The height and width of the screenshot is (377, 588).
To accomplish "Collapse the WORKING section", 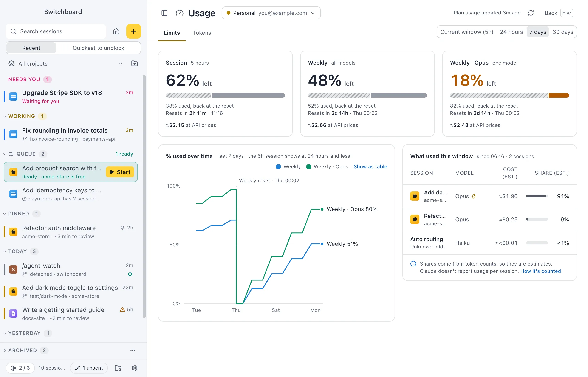I will 4,116.
